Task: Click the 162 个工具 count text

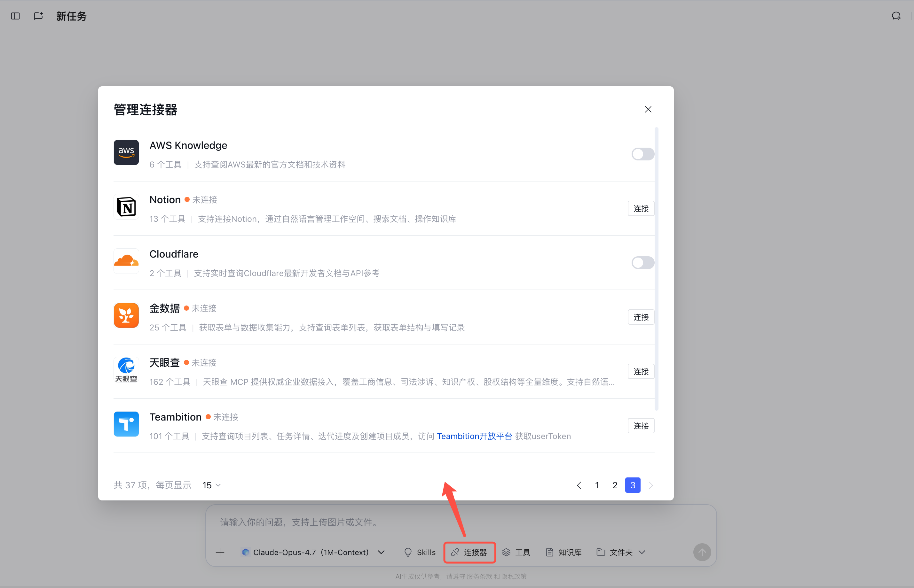Action: pyautogui.click(x=169, y=382)
